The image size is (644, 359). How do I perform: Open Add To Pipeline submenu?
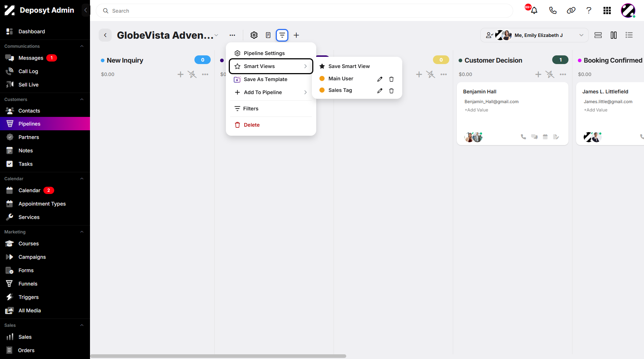(271, 92)
